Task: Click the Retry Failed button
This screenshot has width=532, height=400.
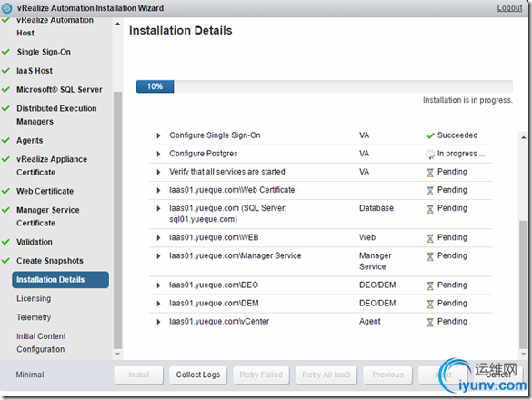Action: point(261,375)
